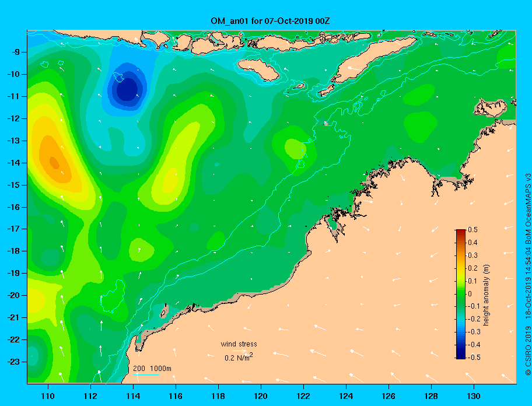Click latitude axis label '-9'
Image resolution: width=532 pixels, height=406 pixels.
coord(15,52)
